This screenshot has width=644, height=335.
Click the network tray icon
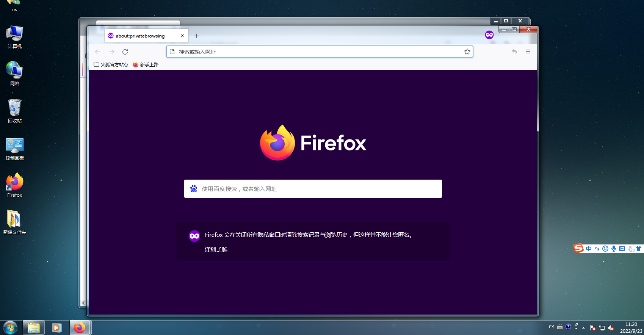point(602,328)
